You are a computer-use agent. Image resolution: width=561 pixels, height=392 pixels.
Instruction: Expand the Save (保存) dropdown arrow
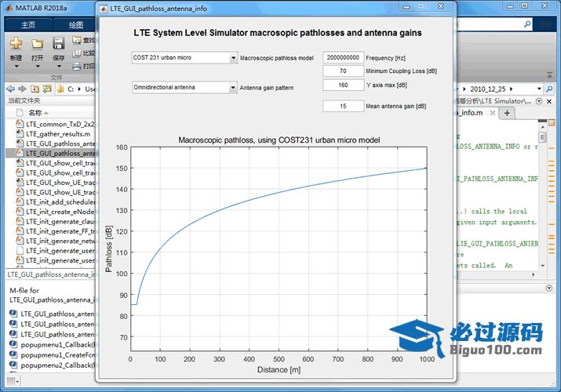coord(59,67)
